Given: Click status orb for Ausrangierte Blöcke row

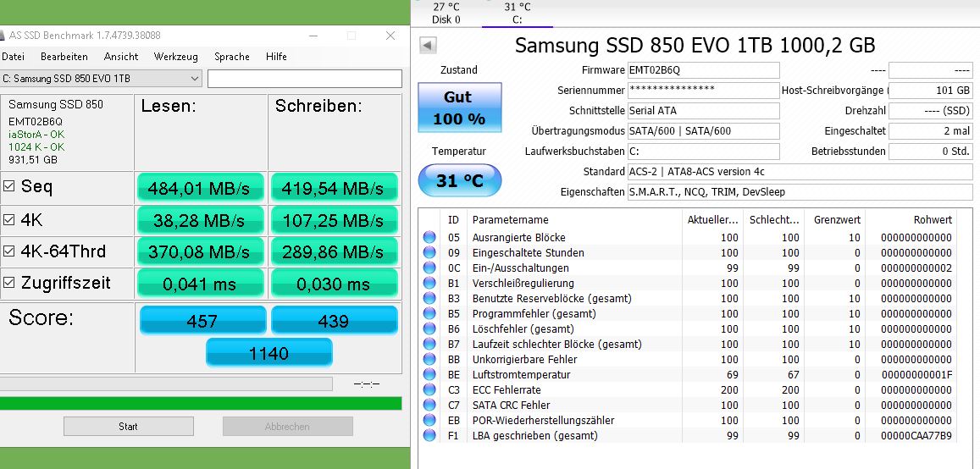Looking at the screenshot, I should tap(429, 237).
